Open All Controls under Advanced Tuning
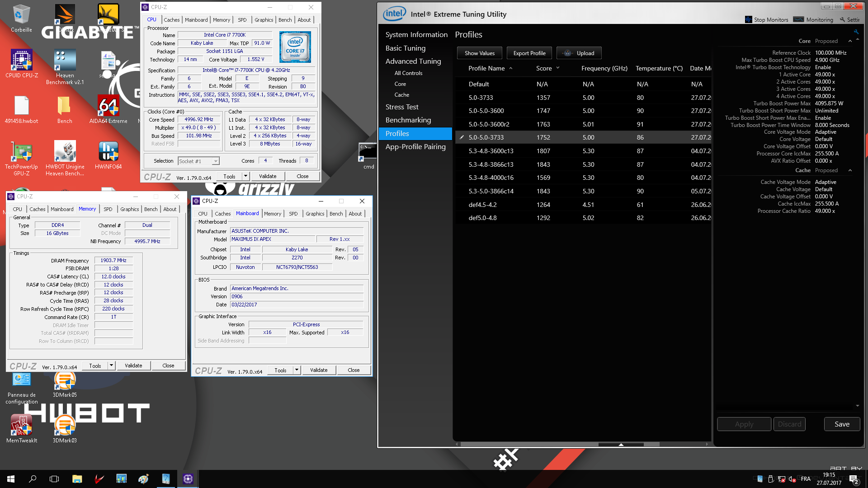Screen dimensions: 868x488 click(408, 73)
